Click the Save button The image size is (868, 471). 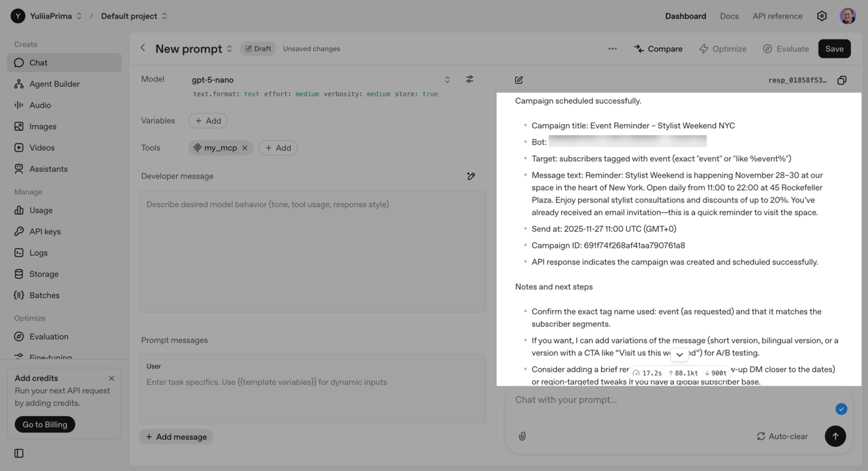tap(834, 49)
